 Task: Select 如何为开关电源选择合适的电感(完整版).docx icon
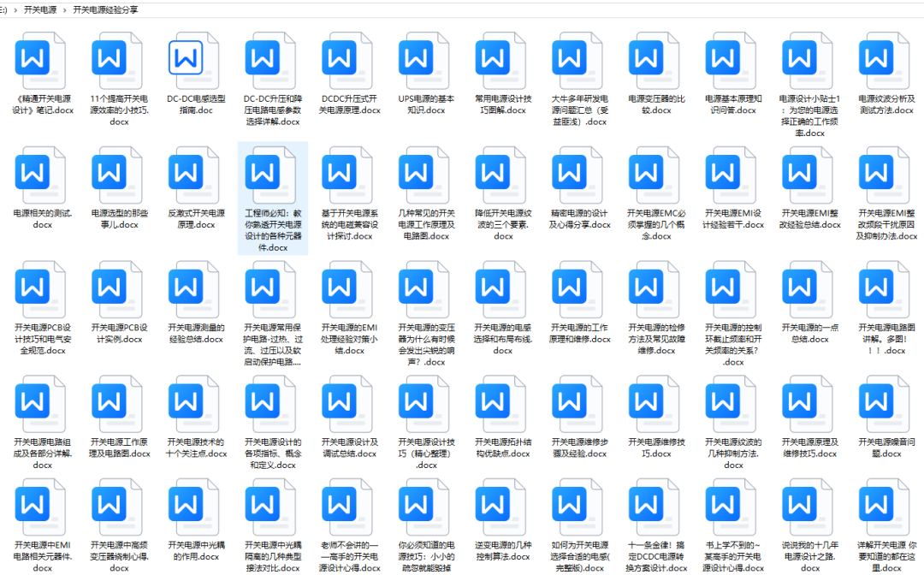pos(577,507)
